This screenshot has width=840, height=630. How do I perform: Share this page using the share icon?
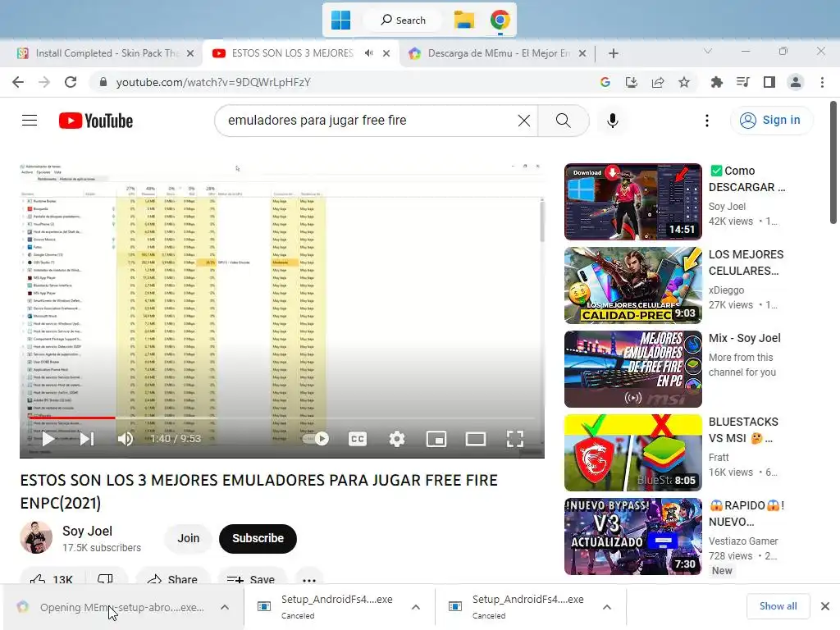pyautogui.click(x=658, y=82)
